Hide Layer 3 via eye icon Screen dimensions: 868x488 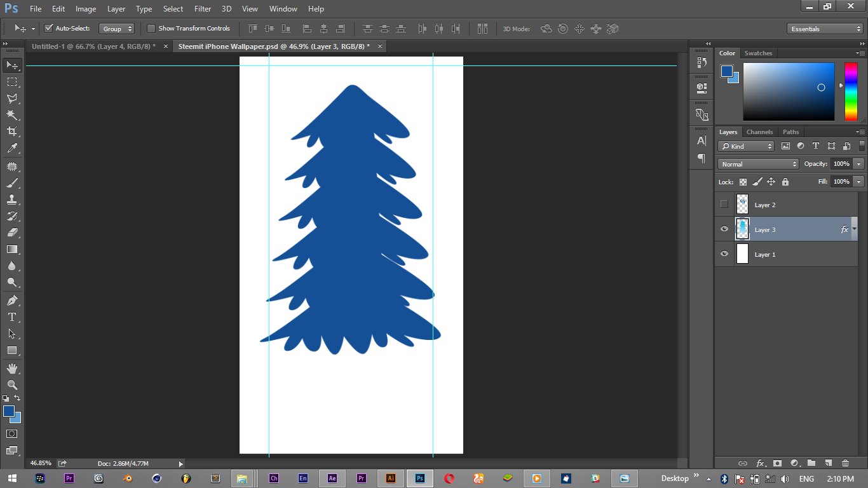coord(724,229)
